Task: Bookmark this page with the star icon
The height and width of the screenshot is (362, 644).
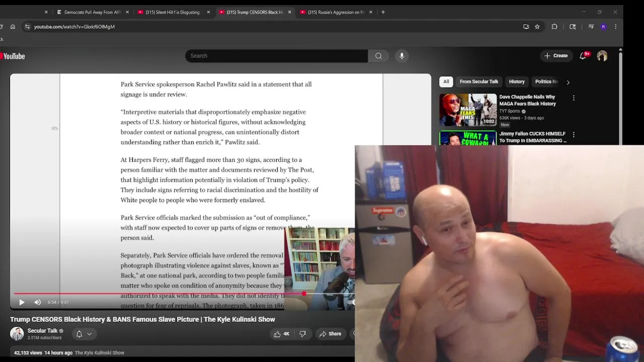Action: coord(537,27)
